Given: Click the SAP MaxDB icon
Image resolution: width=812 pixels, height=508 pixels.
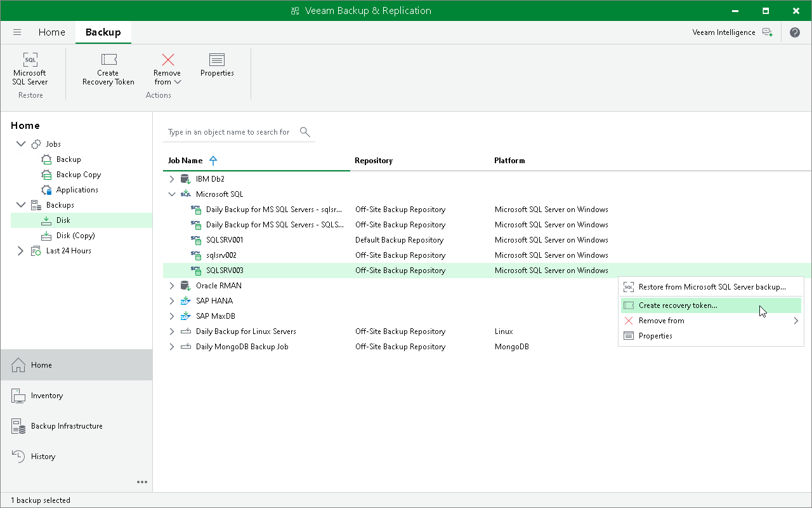Looking at the screenshot, I should [x=186, y=316].
